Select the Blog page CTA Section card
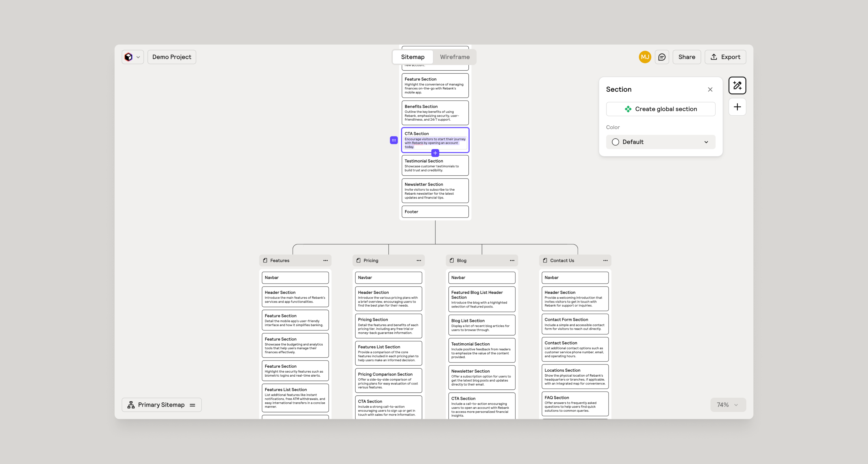 point(482,406)
